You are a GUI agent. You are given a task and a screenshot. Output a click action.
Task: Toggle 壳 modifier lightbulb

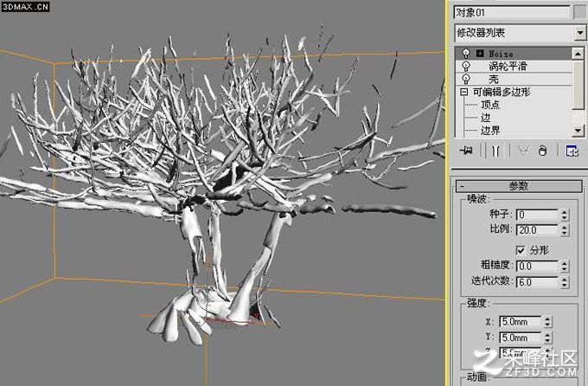point(466,79)
